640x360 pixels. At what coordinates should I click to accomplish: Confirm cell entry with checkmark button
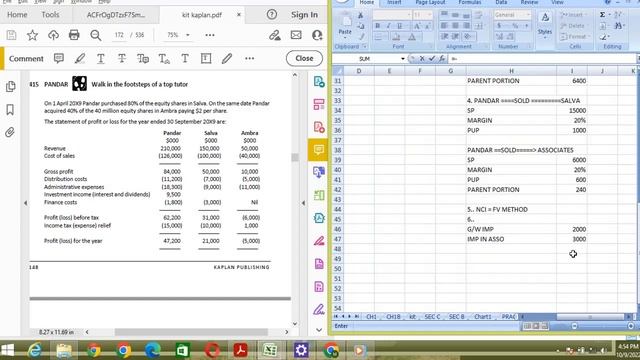click(432, 59)
